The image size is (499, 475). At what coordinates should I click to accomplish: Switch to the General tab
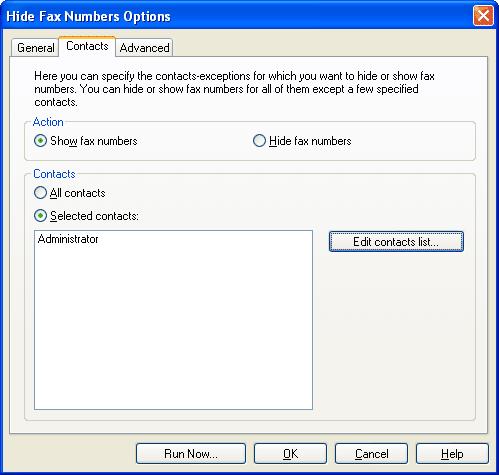tap(35, 48)
